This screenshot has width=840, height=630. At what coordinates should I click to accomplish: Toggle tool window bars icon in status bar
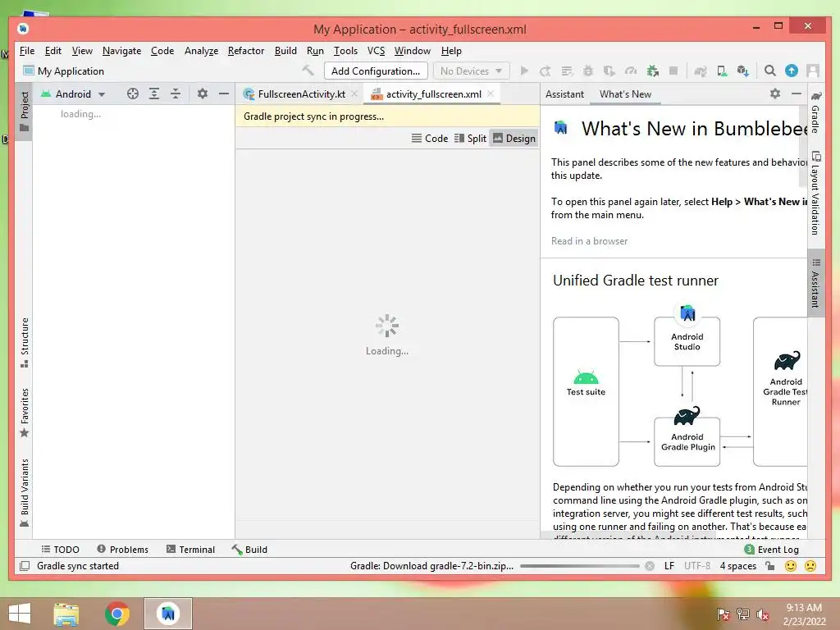25,566
